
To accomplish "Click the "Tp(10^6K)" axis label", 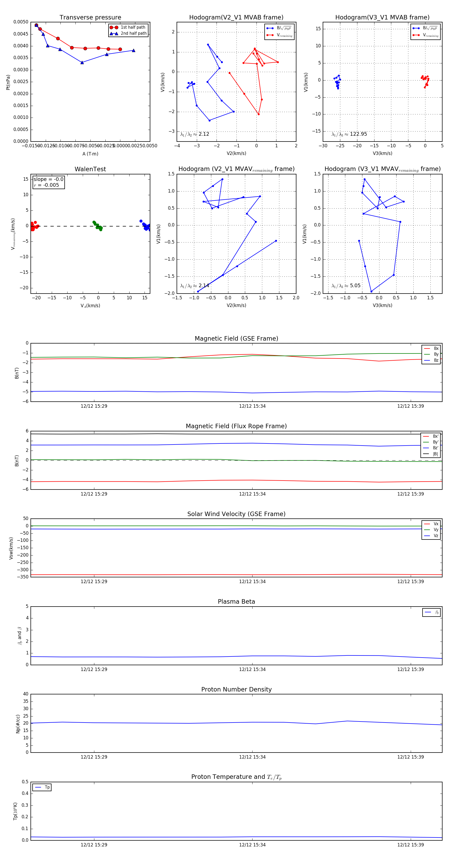I will [15, 811].
